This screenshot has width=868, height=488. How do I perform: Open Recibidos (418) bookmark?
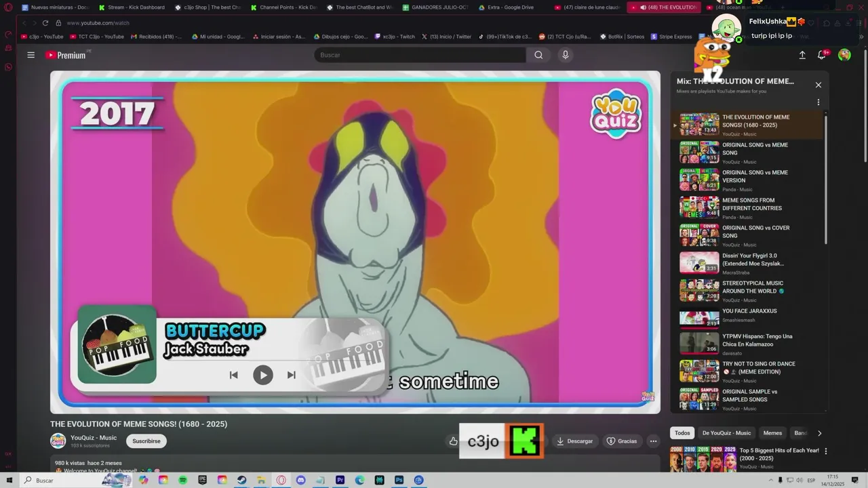pyautogui.click(x=155, y=37)
